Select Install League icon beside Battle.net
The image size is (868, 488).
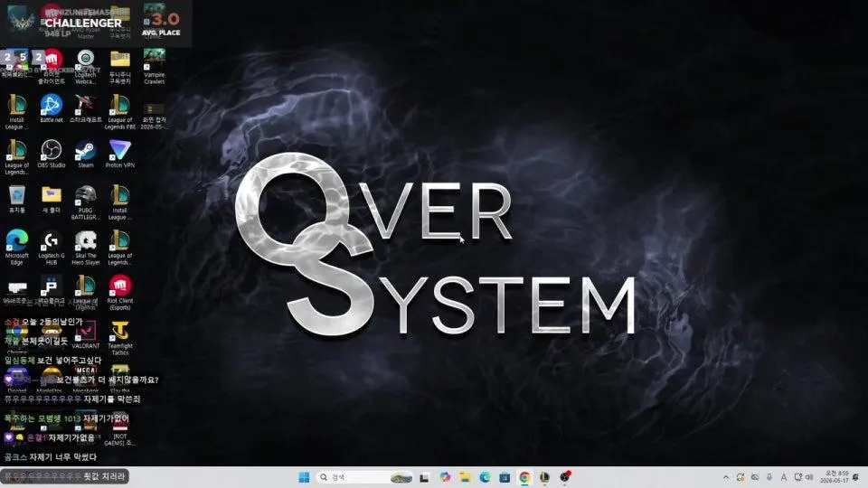point(16,112)
